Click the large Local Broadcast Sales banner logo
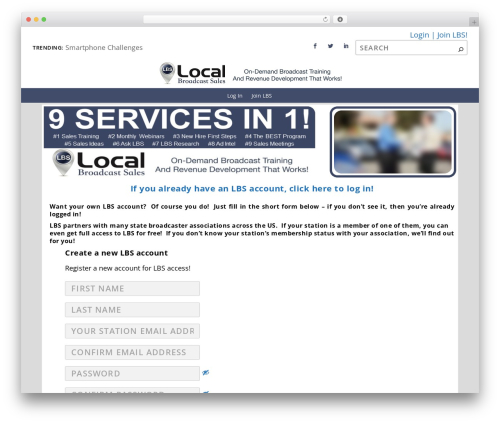This screenshot has width=500, height=423. pyautogui.click(x=99, y=163)
